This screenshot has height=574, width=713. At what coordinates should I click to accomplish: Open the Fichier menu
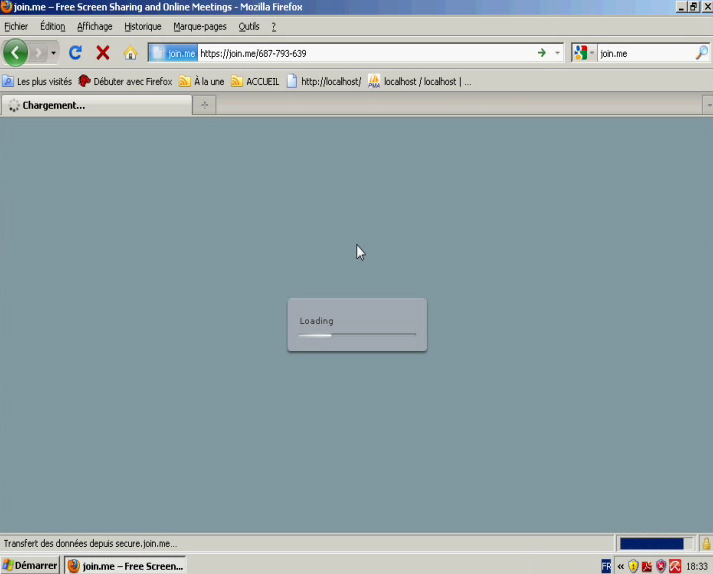point(16,26)
